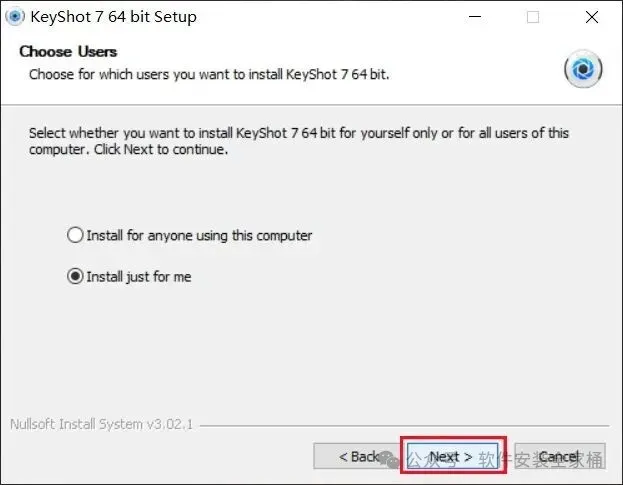Click the 'Select whether you want to install' paragraph

point(299,141)
